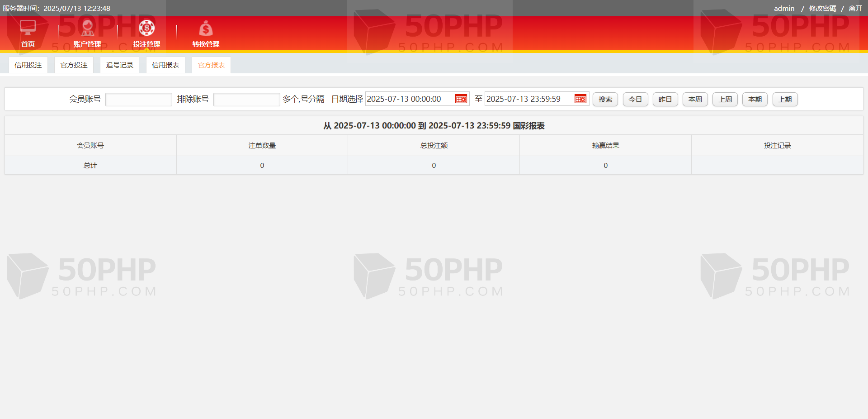Select the betting management chip icon
This screenshot has height=419, width=868.
click(146, 28)
